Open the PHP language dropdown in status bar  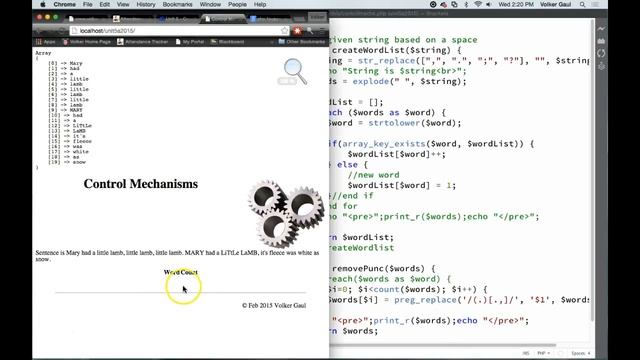543,353
